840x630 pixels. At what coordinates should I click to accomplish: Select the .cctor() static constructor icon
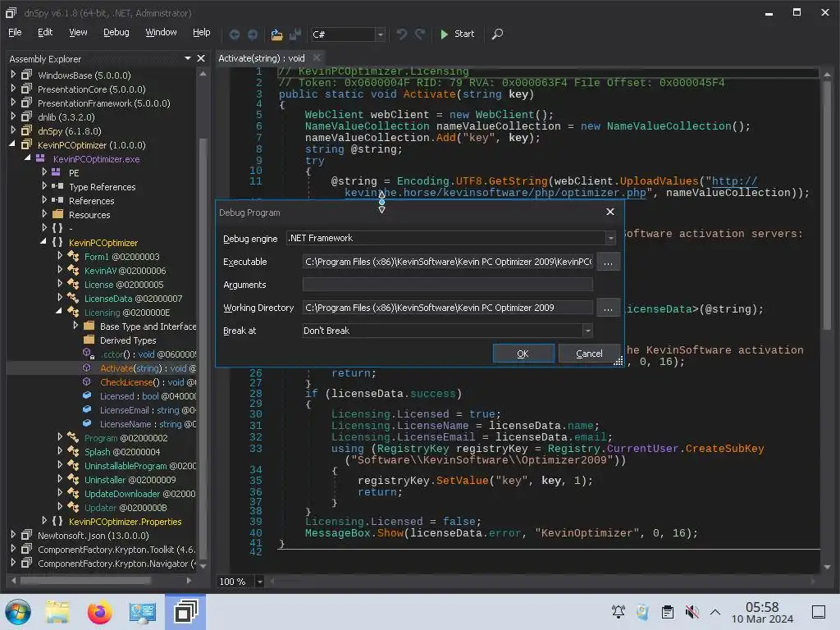coord(89,354)
